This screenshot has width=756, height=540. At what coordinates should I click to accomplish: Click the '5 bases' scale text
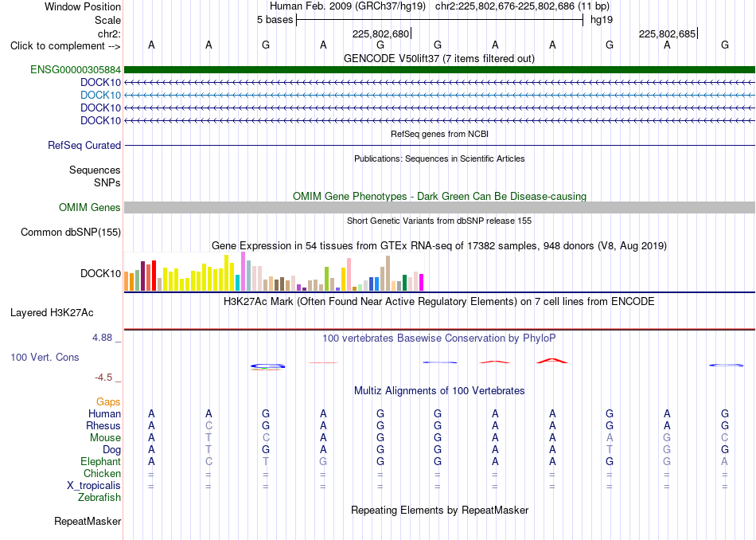point(275,20)
